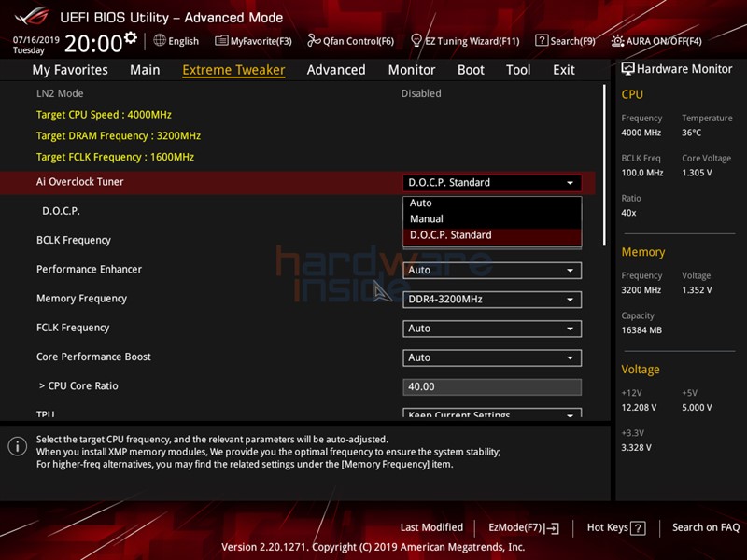This screenshot has height=560, width=747.
Task: Select the Extreme Tweaker tab
Action: click(x=234, y=70)
